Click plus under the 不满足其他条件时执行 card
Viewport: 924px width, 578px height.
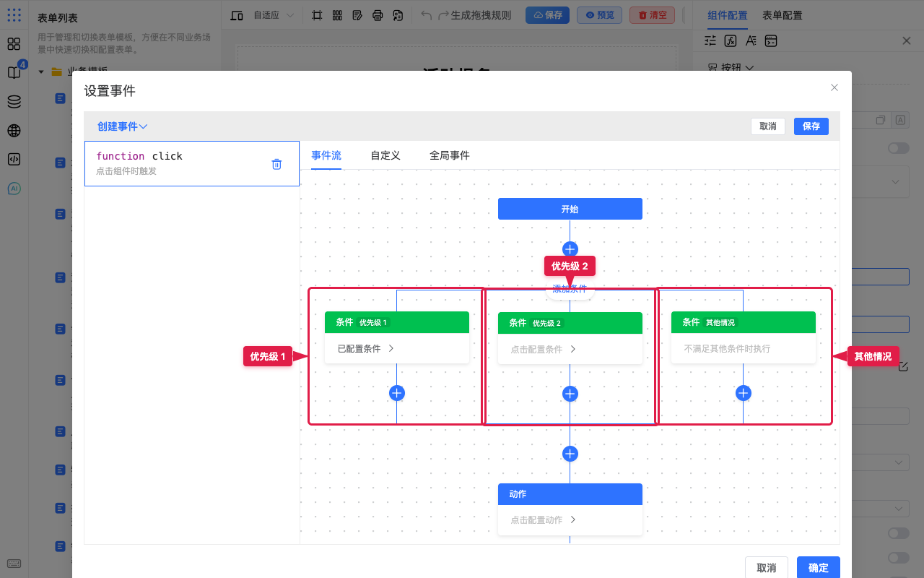(744, 393)
